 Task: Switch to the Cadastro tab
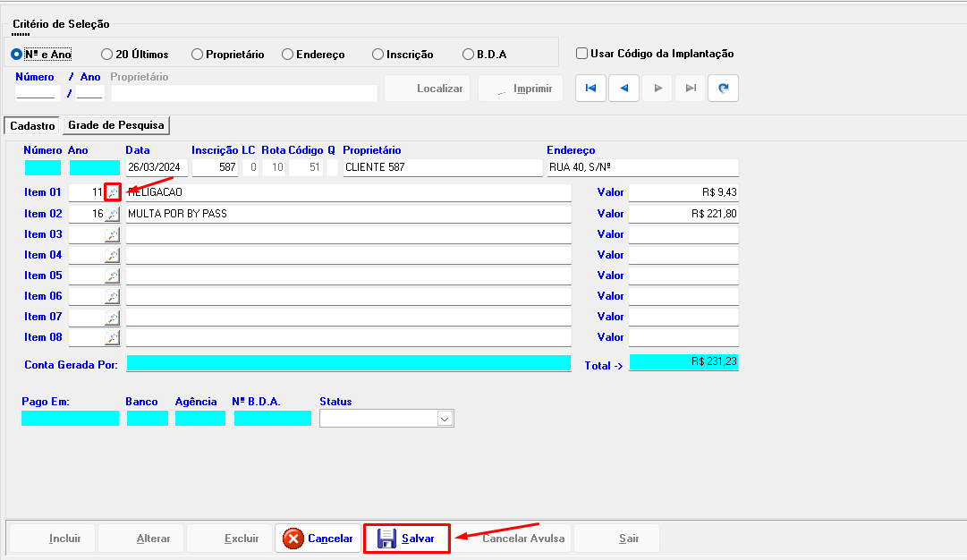point(32,126)
